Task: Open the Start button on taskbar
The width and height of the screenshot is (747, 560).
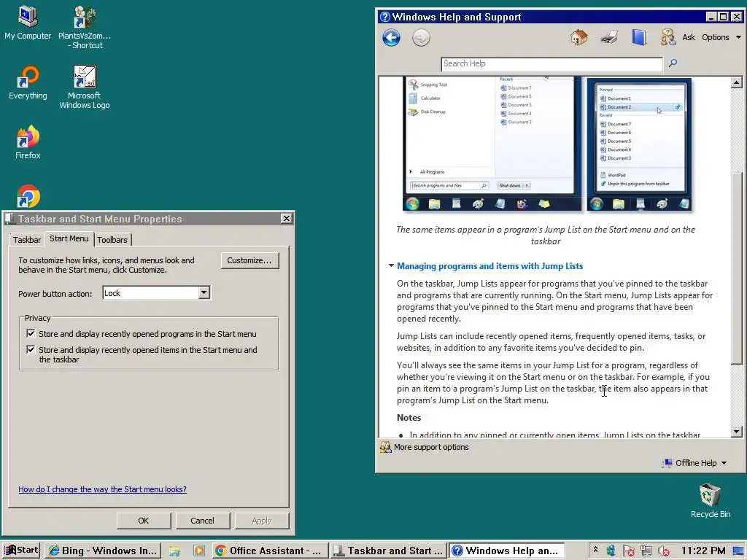Action: pyautogui.click(x=21, y=550)
